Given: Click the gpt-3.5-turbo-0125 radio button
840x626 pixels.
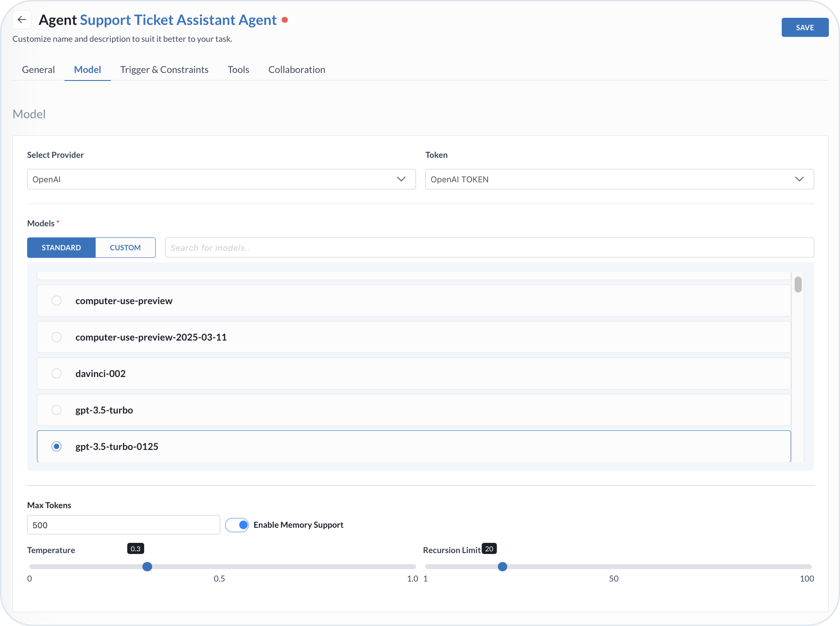Looking at the screenshot, I should tap(57, 446).
